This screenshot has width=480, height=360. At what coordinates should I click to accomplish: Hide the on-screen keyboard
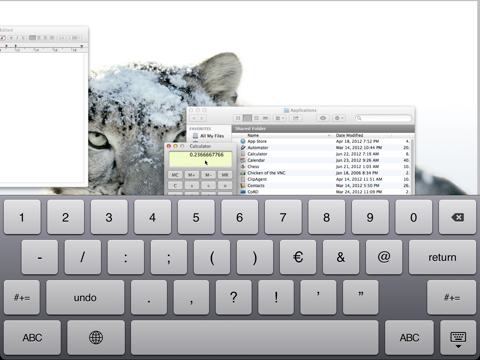click(458, 337)
